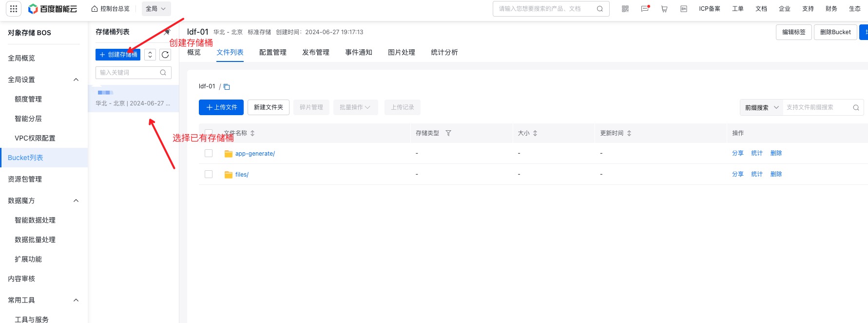Check the files/ folder checkbox

coord(209,174)
